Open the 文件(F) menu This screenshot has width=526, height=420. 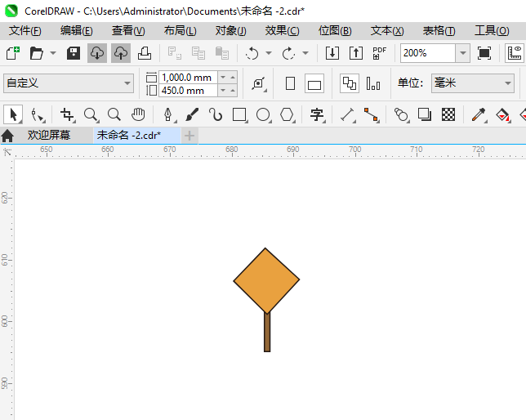(x=25, y=31)
